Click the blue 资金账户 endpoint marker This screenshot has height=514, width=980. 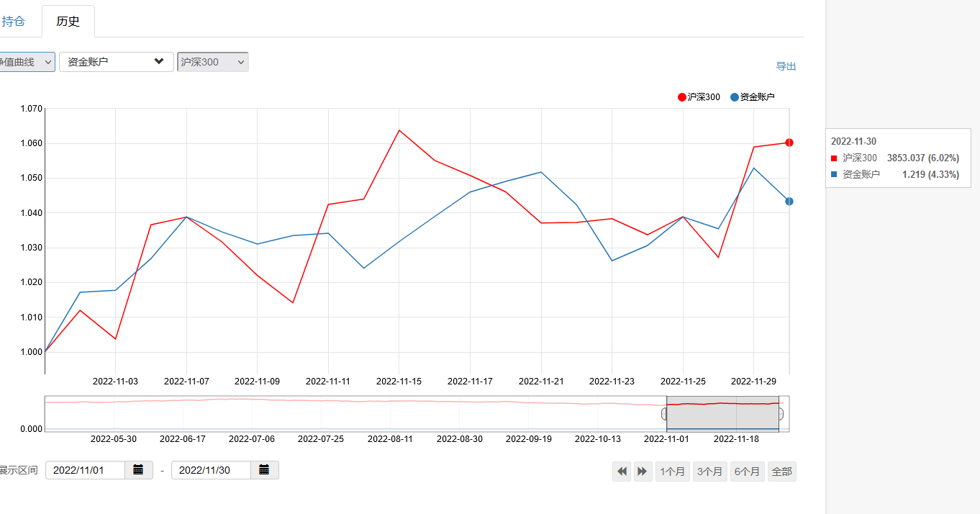click(x=789, y=202)
